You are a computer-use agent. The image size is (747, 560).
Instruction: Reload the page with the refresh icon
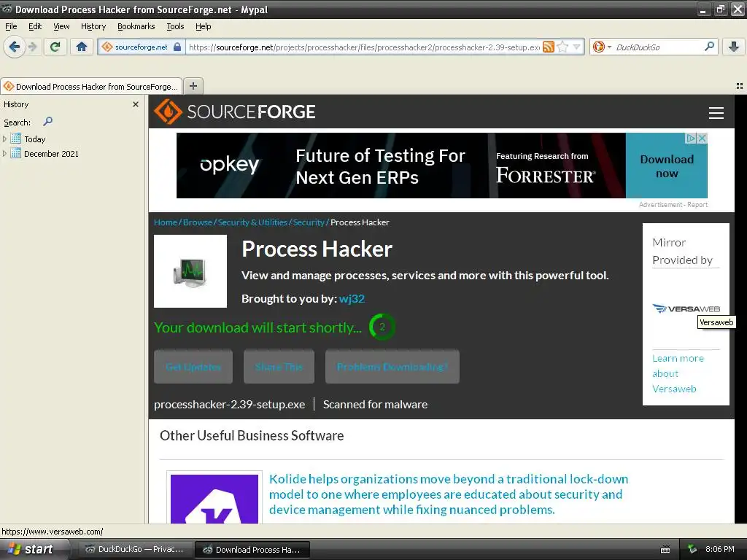pos(55,47)
